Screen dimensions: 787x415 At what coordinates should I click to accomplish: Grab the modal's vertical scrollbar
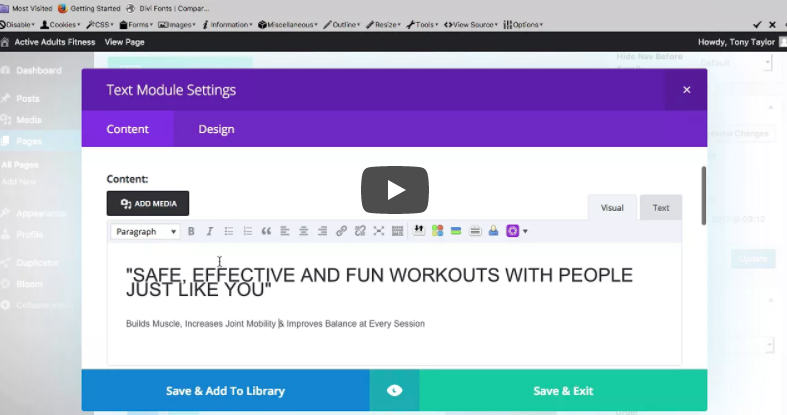click(704, 196)
